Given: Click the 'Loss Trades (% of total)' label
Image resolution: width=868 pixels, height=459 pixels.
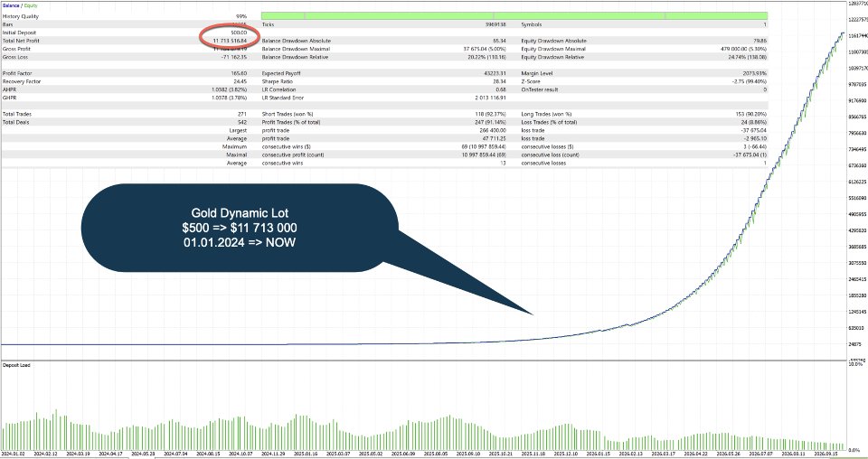Looking at the screenshot, I should point(549,122).
